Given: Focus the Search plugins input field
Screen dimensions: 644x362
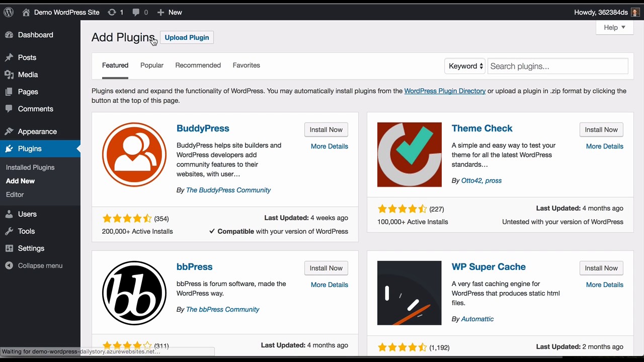Looking at the screenshot, I should pyautogui.click(x=558, y=66).
